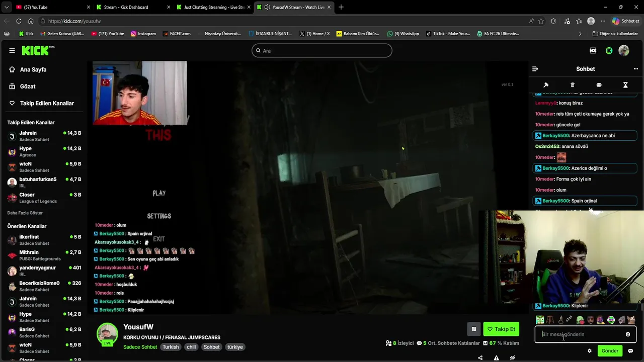
Task: Click the Sadece Sohbet category link
Action: tap(140, 347)
